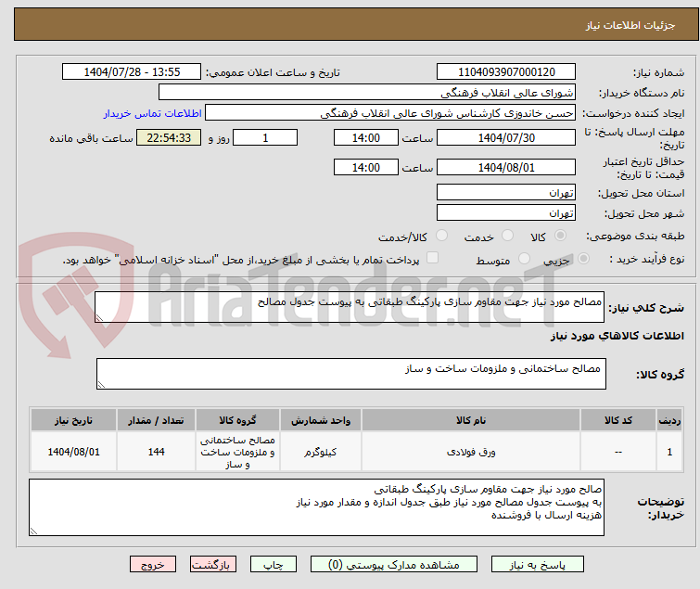The height and width of the screenshot is (589, 700).
Task: Click buyer organization field 'شورای عالی انقلاب فرهنگی'
Action: pyautogui.click(x=367, y=93)
